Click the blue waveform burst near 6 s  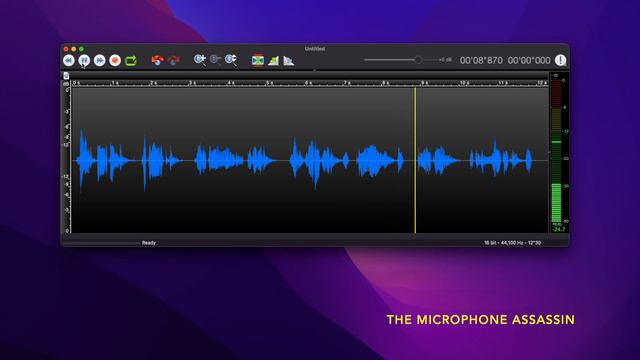[x=313, y=161]
